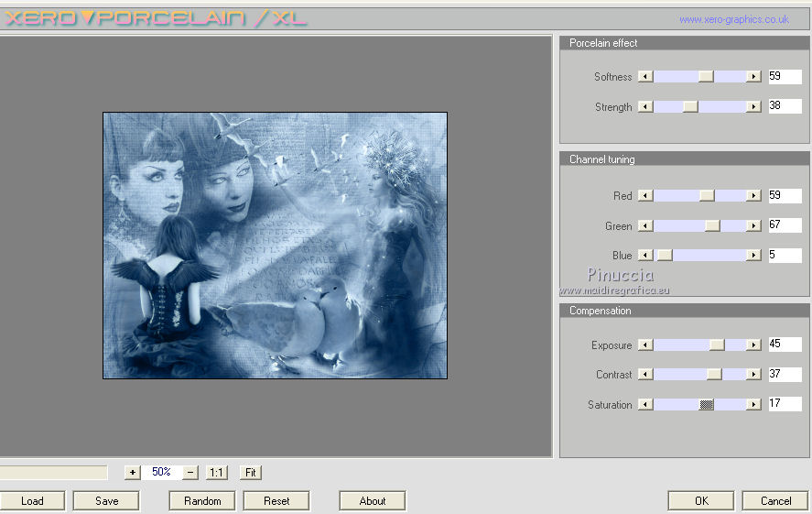
Task: Click the right arrow of Strength slider
Action: pos(754,106)
